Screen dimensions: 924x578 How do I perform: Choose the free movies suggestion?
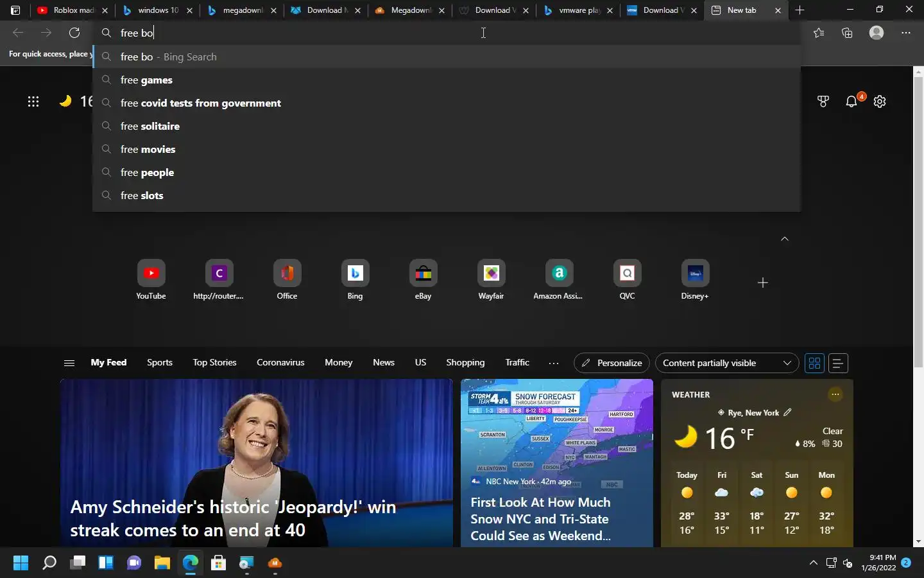(x=447, y=149)
